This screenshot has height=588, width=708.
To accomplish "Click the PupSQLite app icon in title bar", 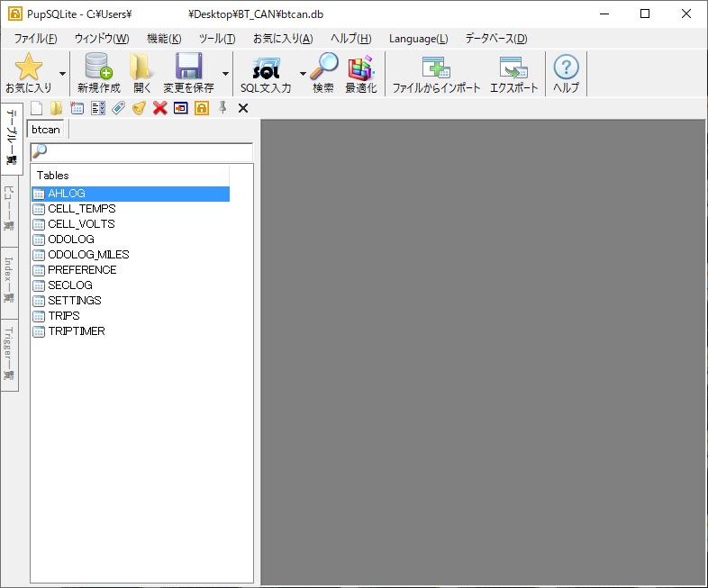I will click(15, 14).
